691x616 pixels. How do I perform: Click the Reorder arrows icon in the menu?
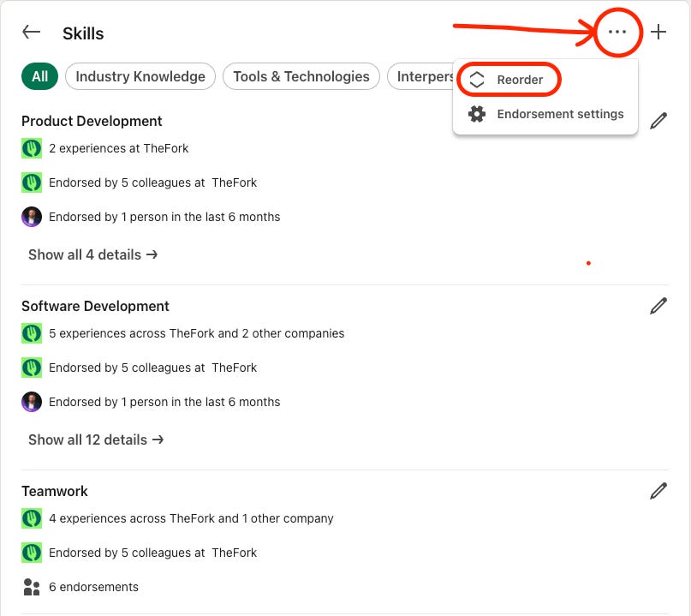pyautogui.click(x=477, y=80)
